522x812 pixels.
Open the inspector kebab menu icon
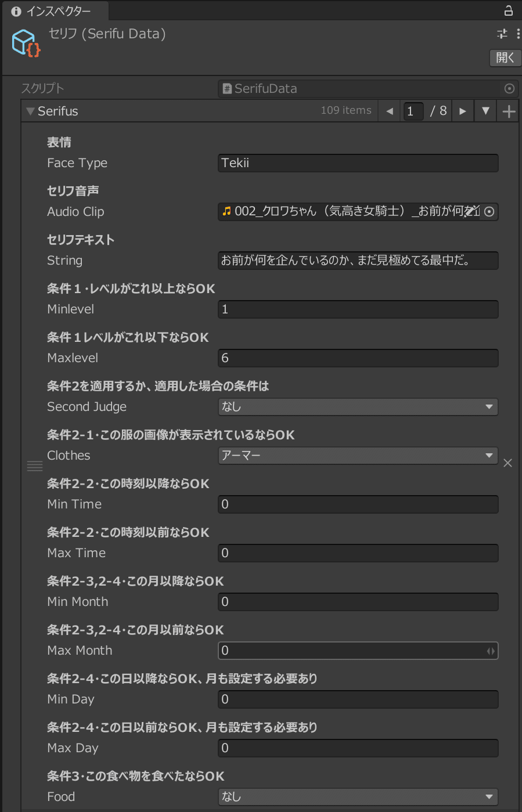pos(519,34)
